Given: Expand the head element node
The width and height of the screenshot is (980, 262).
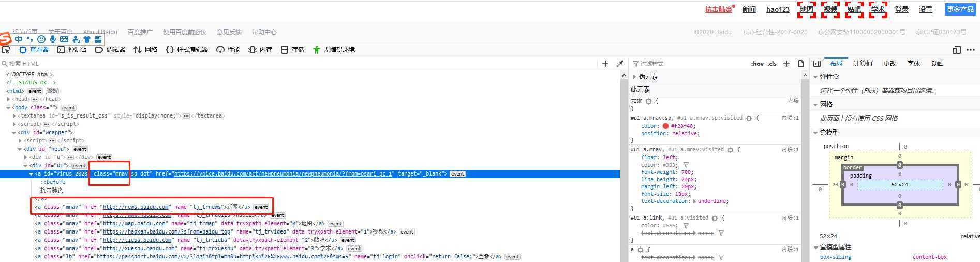Looking at the screenshot, I should (8, 99).
